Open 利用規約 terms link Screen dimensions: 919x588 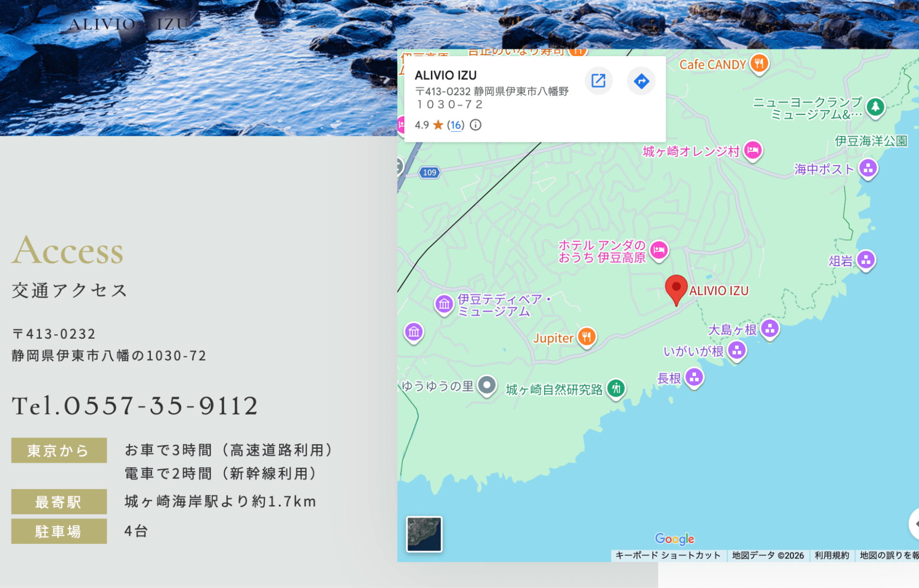832,555
